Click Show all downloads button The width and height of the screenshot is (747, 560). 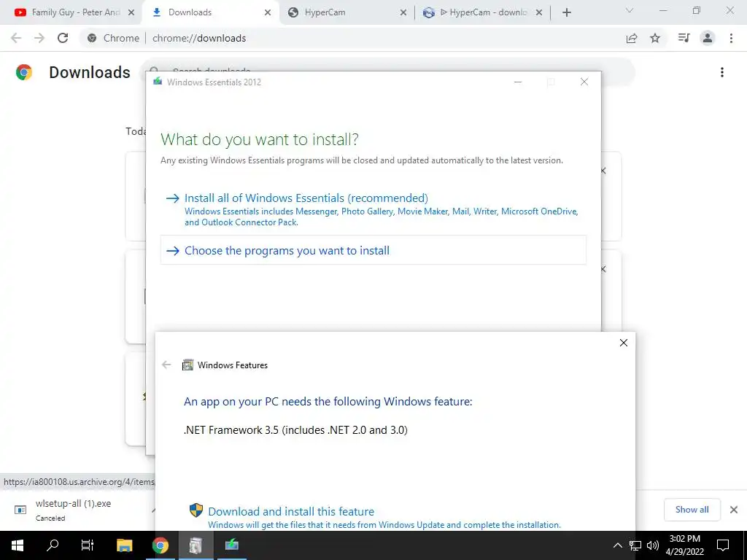[692, 510]
